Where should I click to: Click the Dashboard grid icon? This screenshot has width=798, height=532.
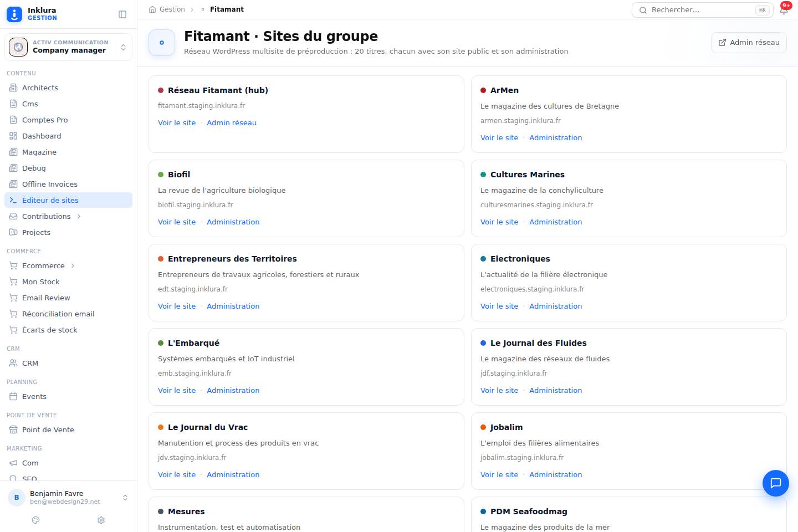(13, 136)
